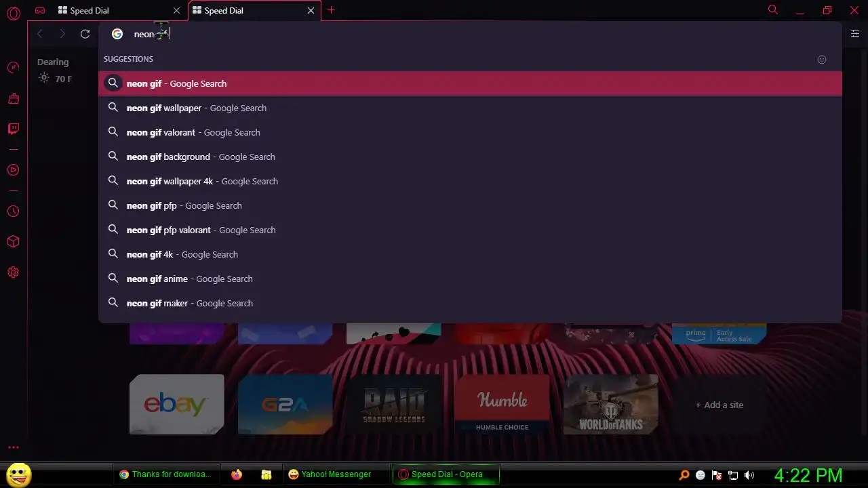Click the Google search engine icon
This screenshot has height=488, width=868.
tap(117, 34)
